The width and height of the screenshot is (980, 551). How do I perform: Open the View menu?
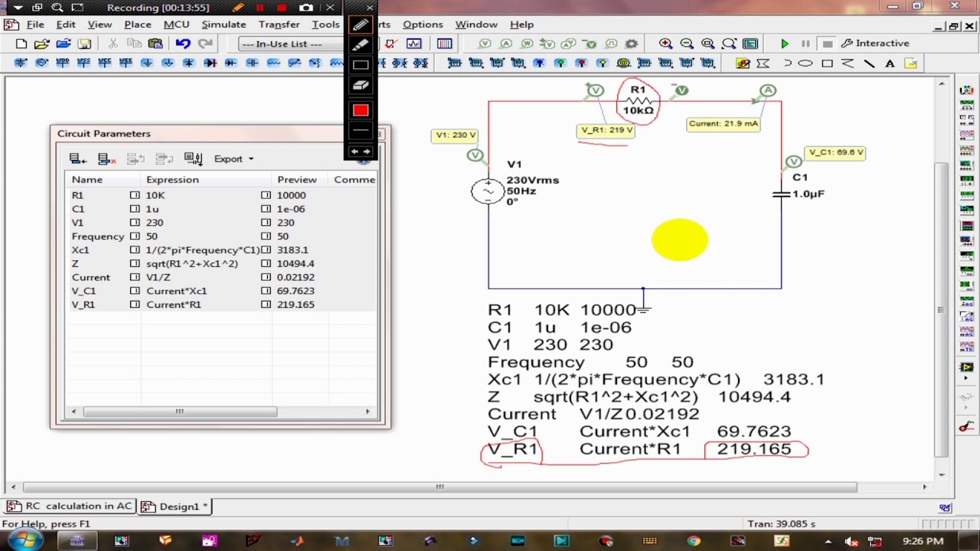pos(100,24)
